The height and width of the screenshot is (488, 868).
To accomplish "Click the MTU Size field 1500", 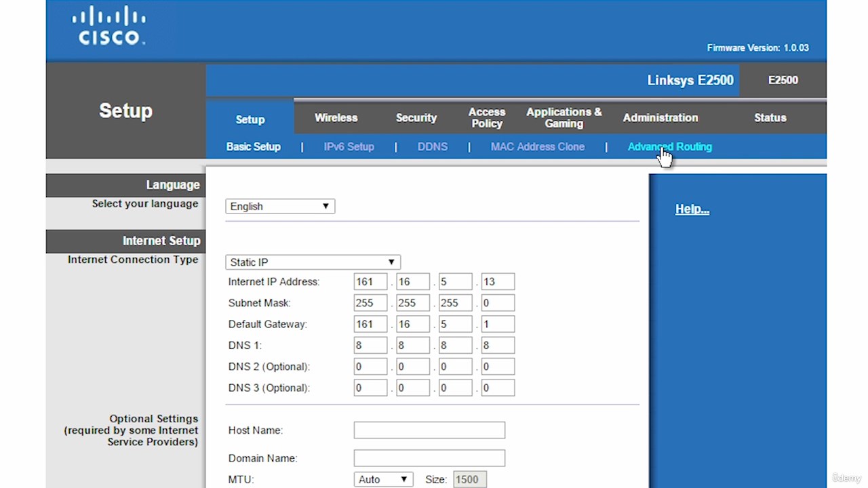I will point(469,479).
